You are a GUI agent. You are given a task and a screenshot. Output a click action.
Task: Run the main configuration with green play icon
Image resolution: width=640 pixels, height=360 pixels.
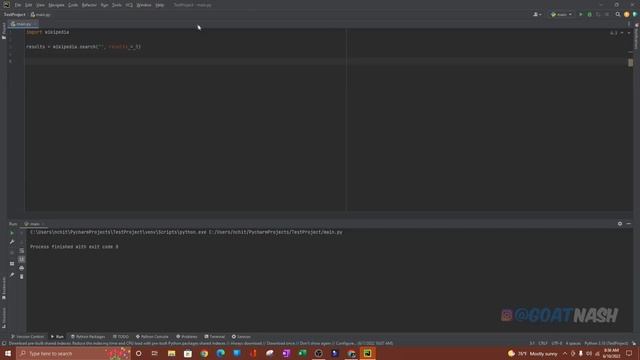(580, 15)
